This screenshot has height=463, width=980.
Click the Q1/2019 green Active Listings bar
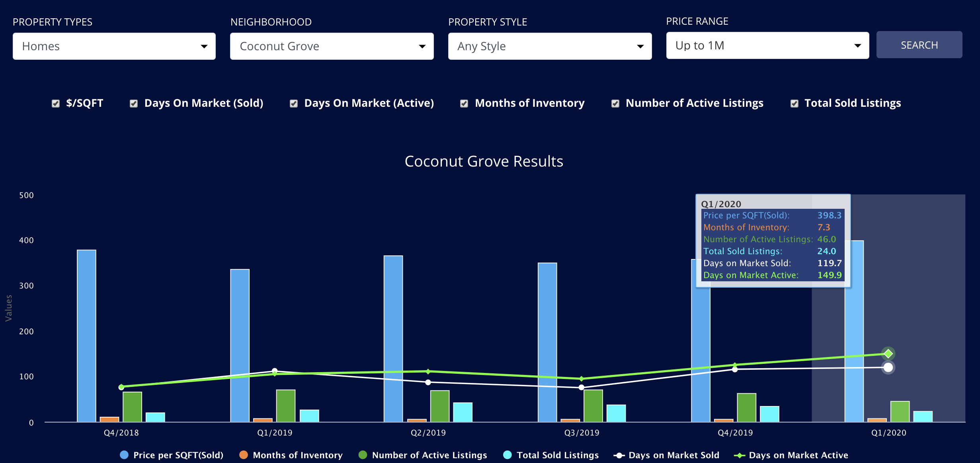point(286,406)
